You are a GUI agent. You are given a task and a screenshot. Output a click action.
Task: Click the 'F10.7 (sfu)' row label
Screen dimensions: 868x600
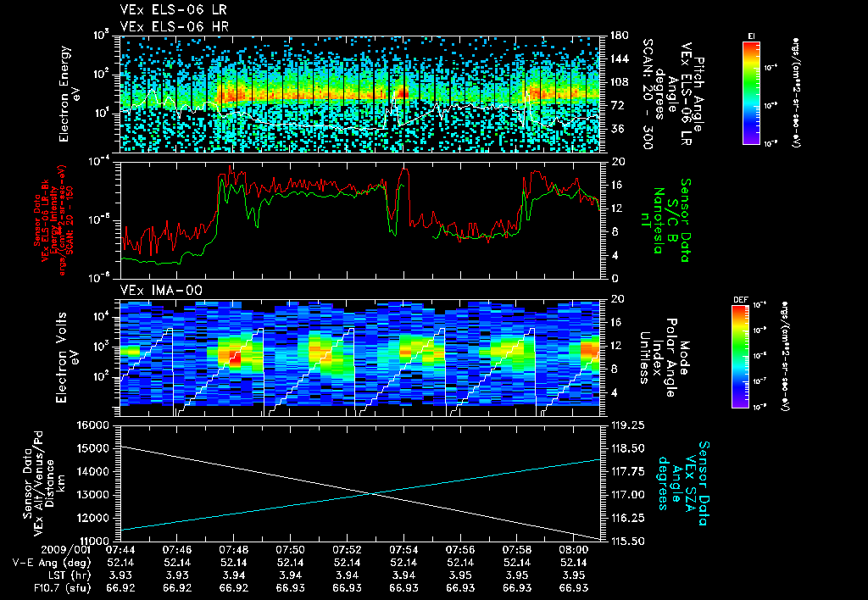61,588
